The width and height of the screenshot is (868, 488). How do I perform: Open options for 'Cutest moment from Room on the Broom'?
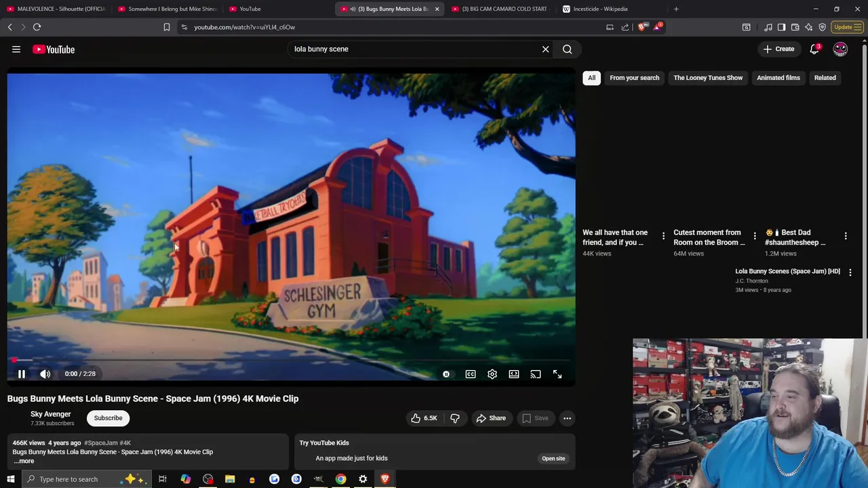click(x=754, y=236)
